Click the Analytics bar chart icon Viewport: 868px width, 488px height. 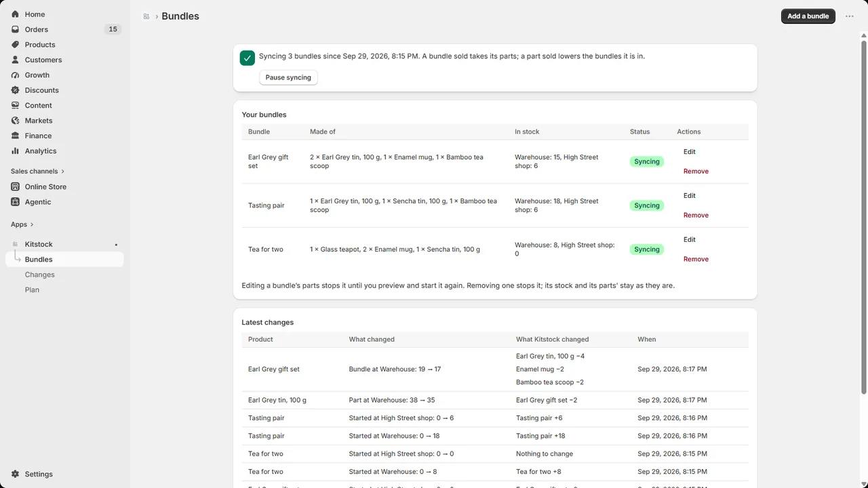15,151
